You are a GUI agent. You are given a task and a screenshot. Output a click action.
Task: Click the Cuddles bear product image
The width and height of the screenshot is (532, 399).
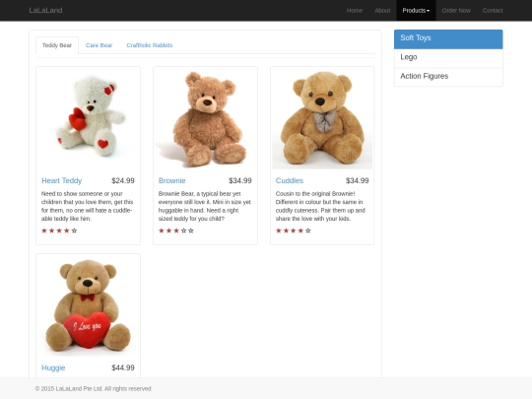(x=322, y=118)
